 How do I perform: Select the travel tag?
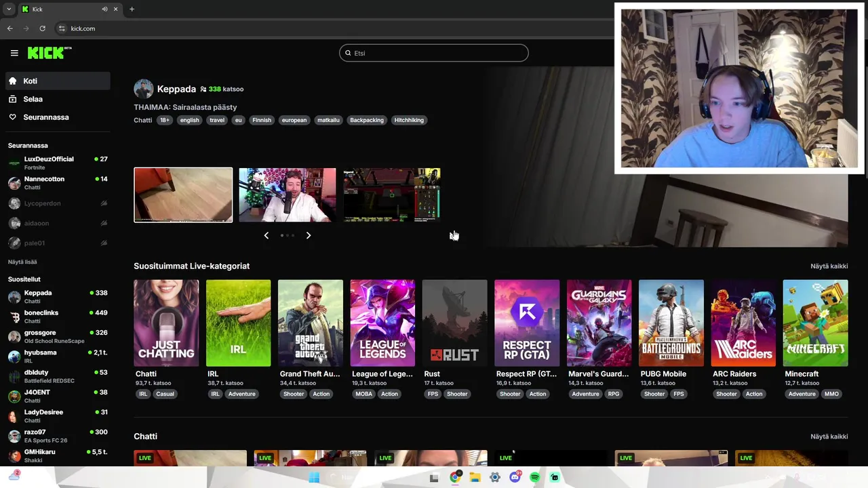(217, 120)
